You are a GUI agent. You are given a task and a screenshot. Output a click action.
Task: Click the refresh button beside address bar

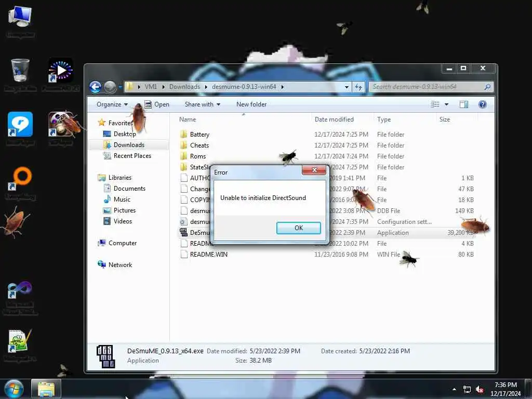tap(358, 87)
